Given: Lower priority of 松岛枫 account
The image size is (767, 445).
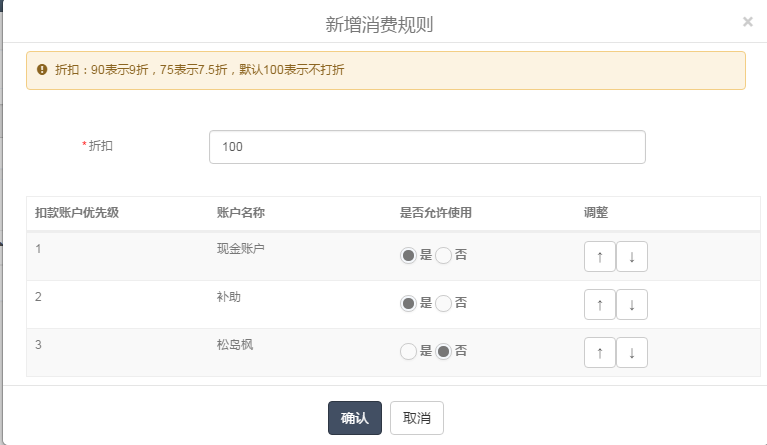Looking at the screenshot, I should point(632,352).
